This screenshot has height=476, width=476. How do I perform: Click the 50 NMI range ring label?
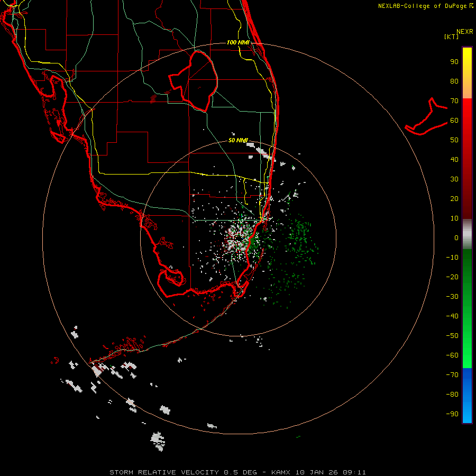coord(238,140)
